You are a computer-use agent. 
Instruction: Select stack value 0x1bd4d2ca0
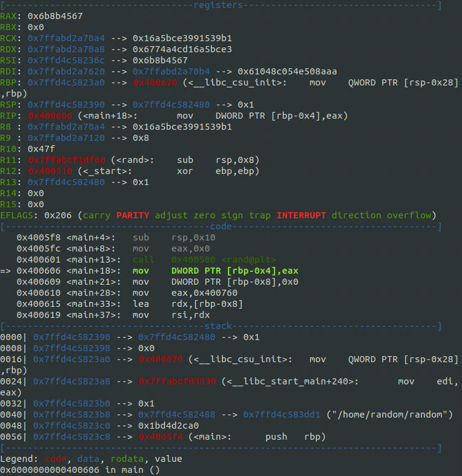coord(168,426)
